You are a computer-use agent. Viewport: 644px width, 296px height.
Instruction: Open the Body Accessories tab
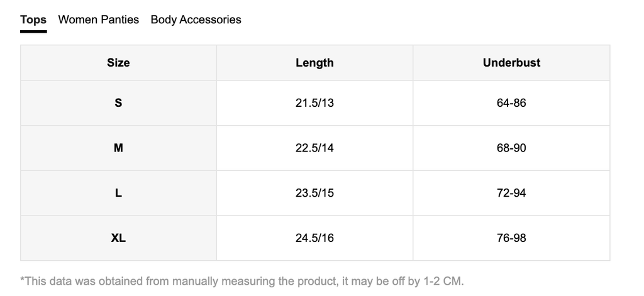click(196, 19)
